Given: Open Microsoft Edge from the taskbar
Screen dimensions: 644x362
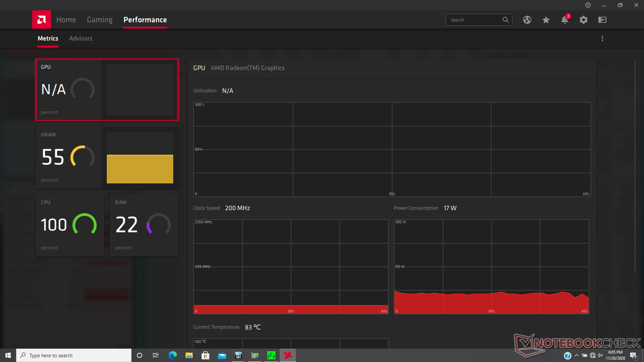Looking at the screenshot, I should (172, 355).
